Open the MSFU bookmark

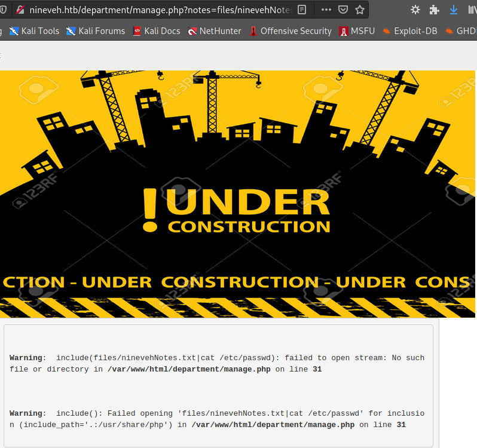pos(357,31)
